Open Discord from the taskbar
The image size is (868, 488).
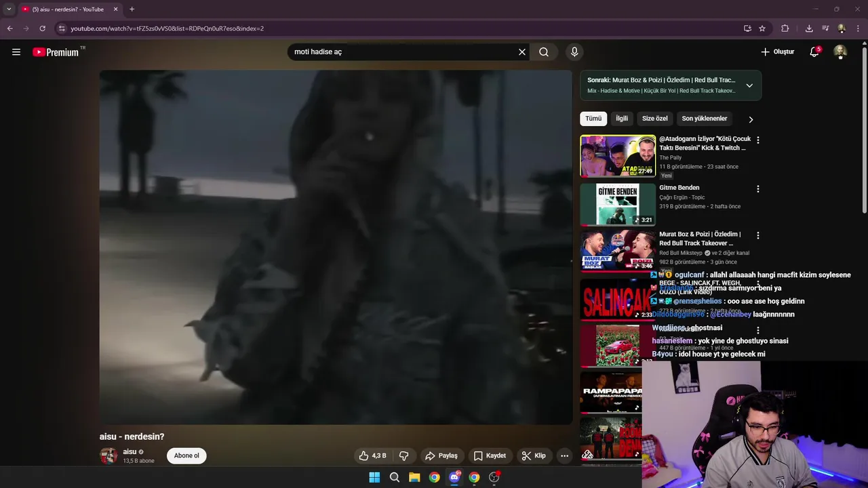454,477
